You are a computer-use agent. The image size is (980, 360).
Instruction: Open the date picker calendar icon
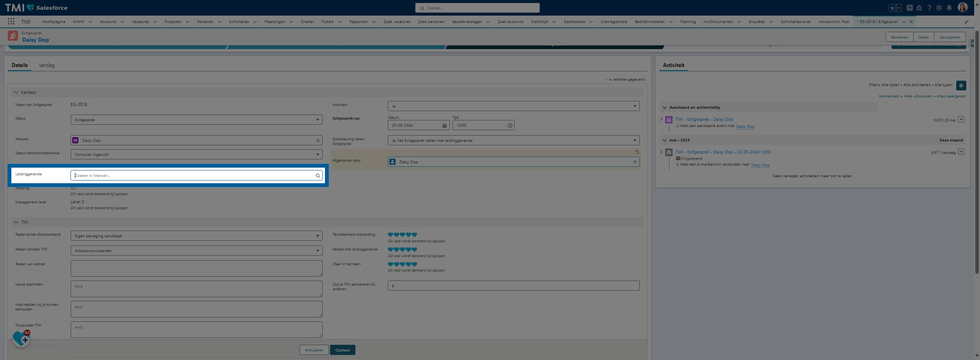pyautogui.click(x=444, y=125)
